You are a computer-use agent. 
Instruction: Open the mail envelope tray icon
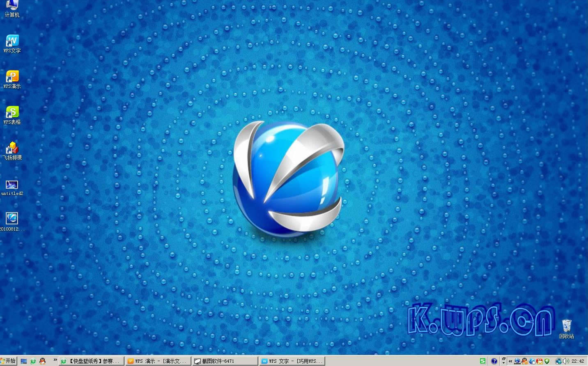[540, 361]
